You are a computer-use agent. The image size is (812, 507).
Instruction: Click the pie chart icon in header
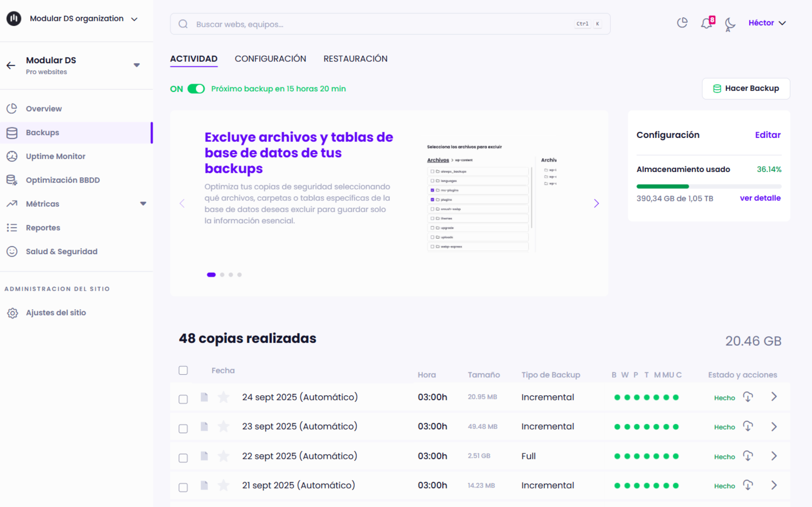click(x=682, y=23)
